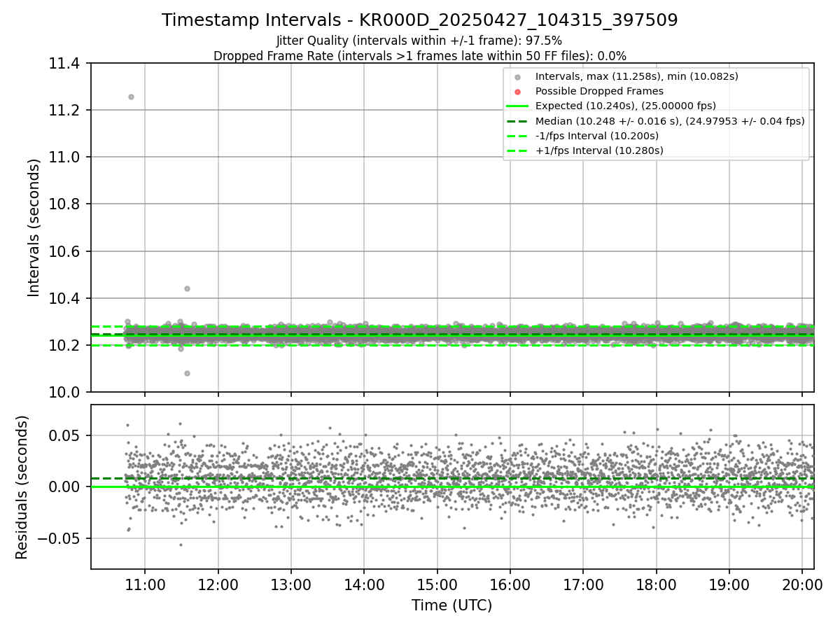Click the 'Median (10.248 +/- 0.016 s)' legend entry
Image resolution: width=840 pixels, height=630 pixels.
coord(670,120)
